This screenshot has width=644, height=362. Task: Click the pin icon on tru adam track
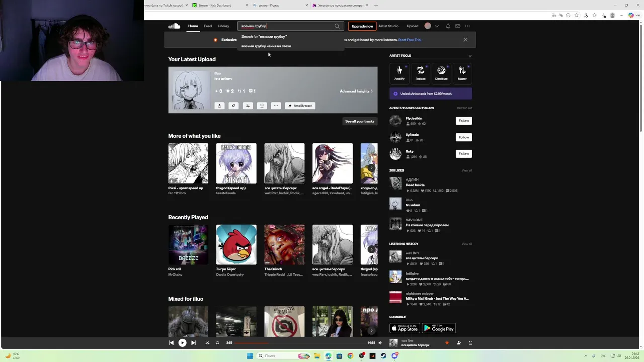pyautogui.click(x=233, y=106)
